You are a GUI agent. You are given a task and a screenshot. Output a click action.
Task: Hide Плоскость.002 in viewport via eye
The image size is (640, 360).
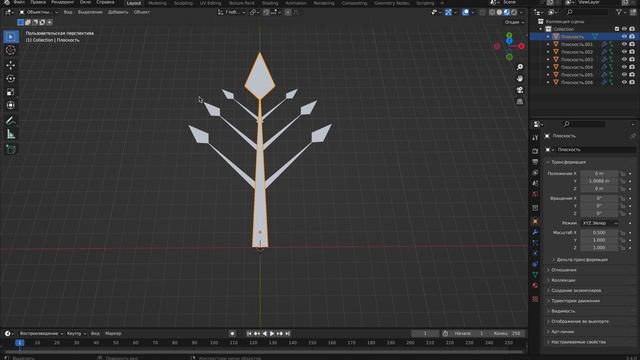[624, 52]
